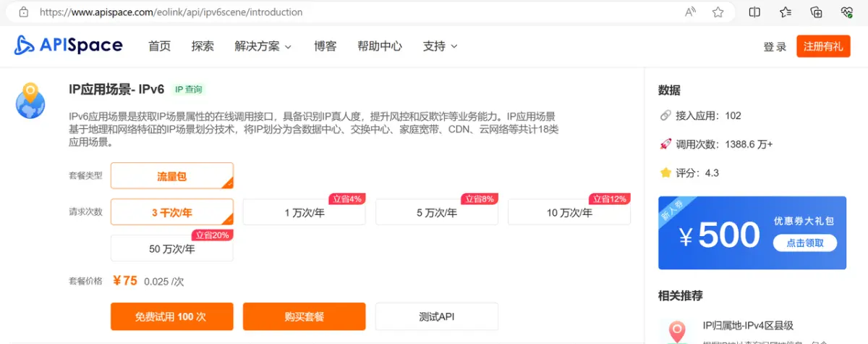This screenshot has width=868, height=344.
Task: Click the IP应用场景- IPv6 title
Action: (116, 89)
